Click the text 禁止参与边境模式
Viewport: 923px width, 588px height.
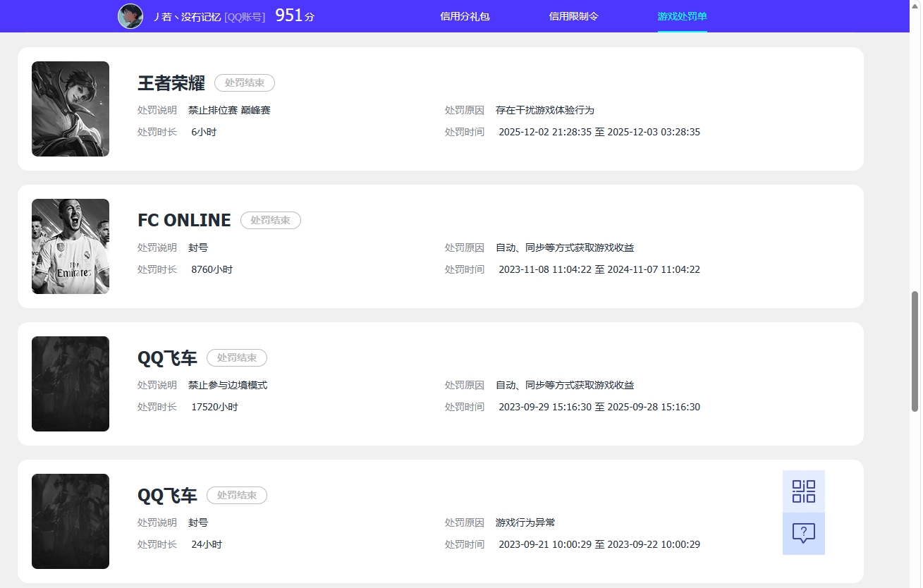[x=228, y=386]
